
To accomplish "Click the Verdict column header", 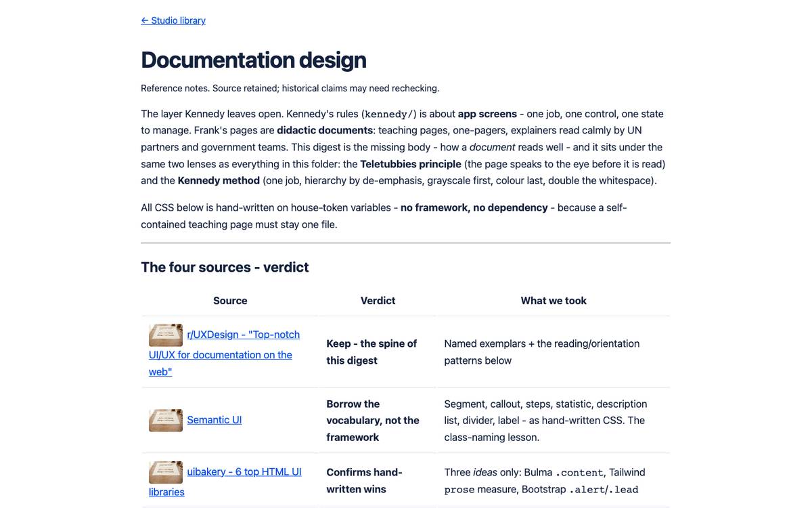I will tap(378, 301).
